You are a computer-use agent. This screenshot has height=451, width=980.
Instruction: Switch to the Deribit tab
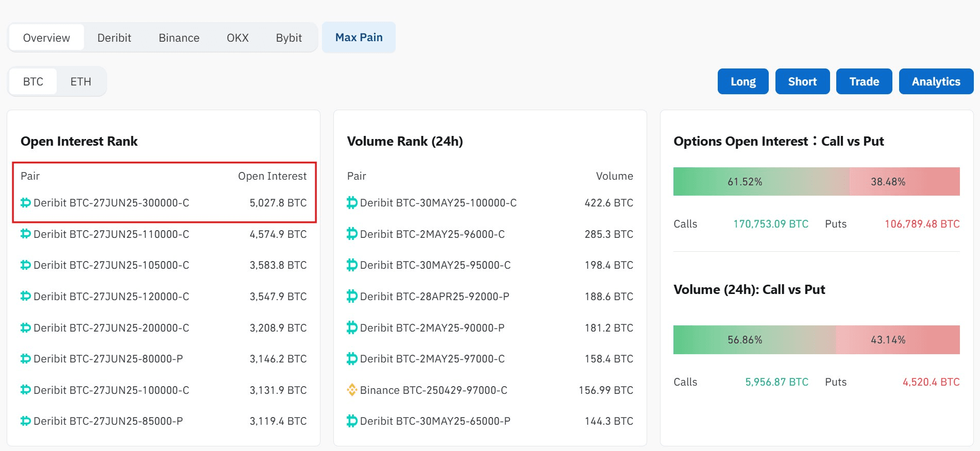point(114,38)
